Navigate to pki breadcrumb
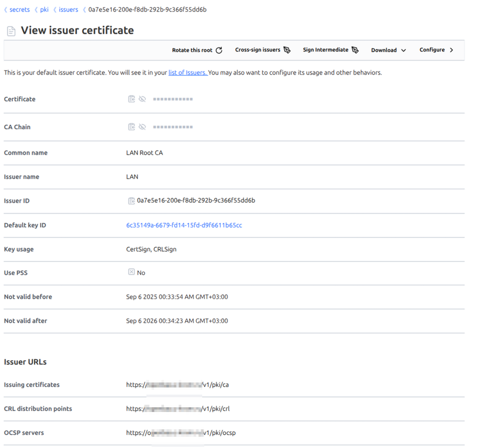 pos(44,9)
